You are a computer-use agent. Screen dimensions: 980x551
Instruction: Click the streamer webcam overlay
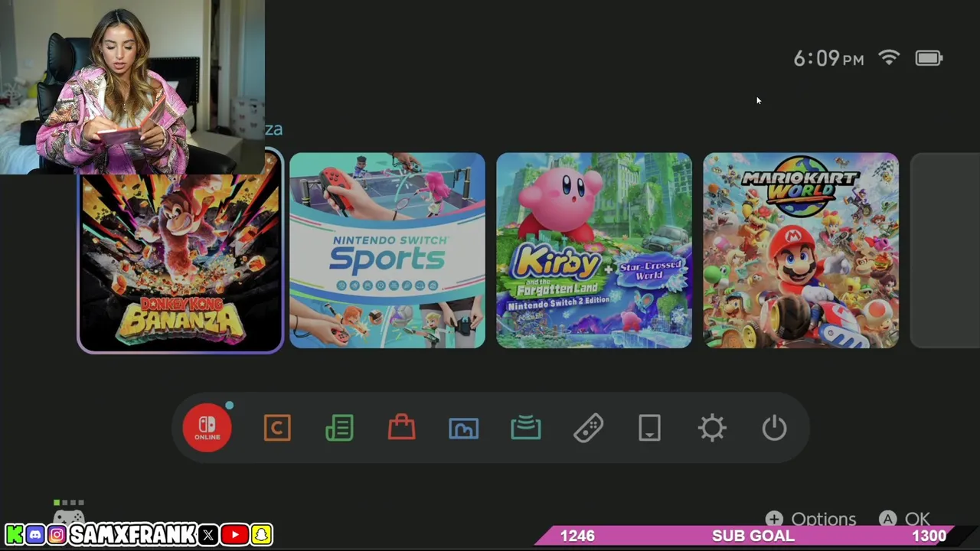pos(132,87)
